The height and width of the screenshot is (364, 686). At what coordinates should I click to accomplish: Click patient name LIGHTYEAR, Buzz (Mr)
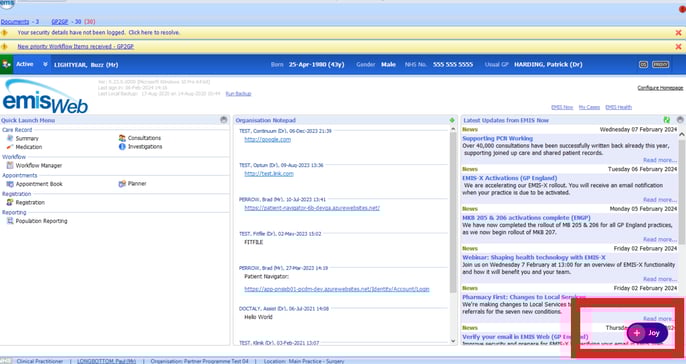coord(86,65)
